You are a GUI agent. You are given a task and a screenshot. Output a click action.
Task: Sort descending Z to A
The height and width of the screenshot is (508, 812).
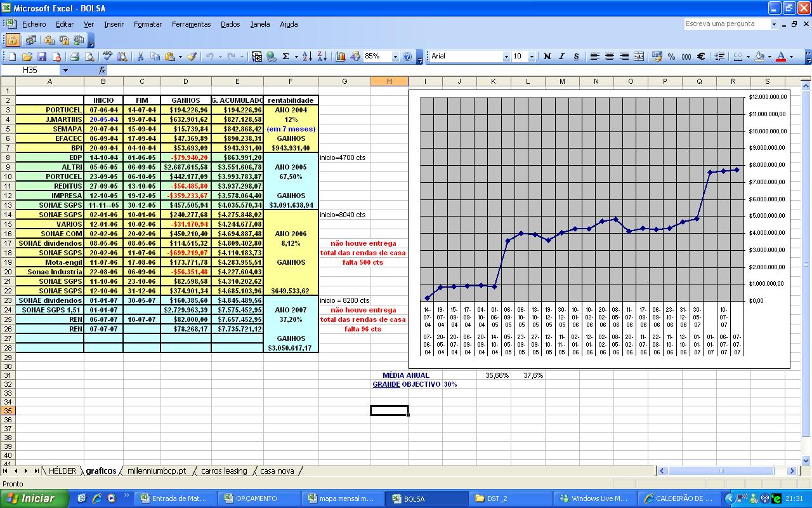[322, 57]
